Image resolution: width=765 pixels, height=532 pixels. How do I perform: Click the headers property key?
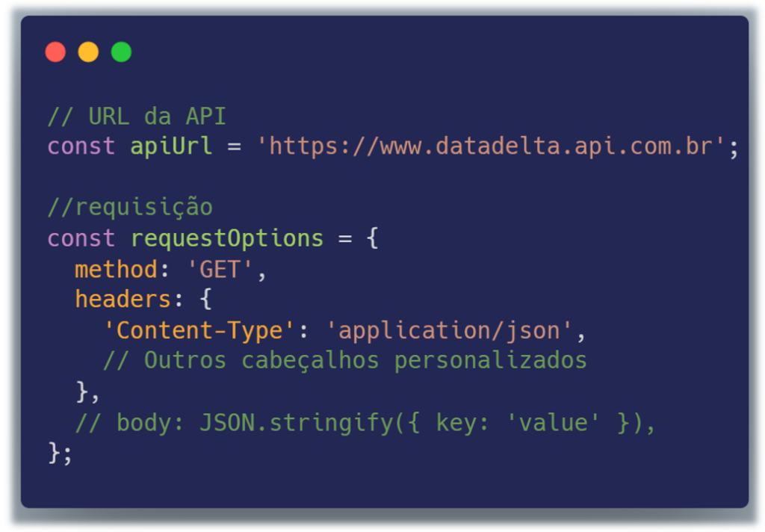123,299
